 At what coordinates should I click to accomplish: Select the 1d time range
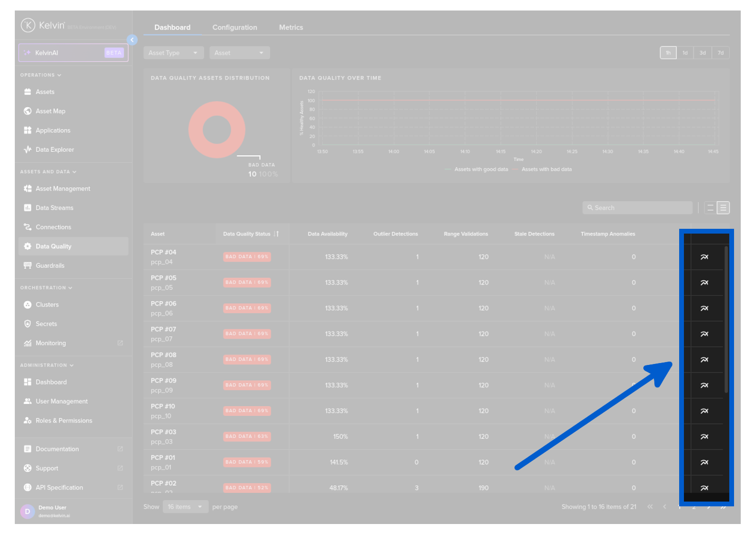(685, 53)
